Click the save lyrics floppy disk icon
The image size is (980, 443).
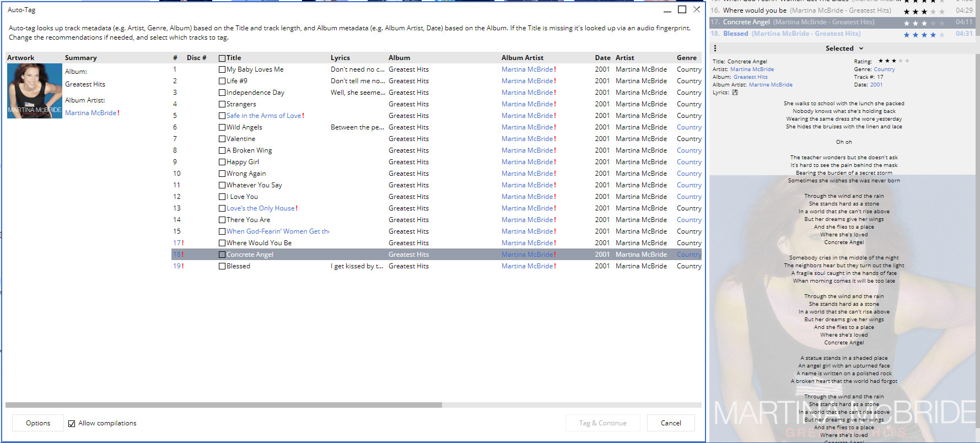[x=735, y=93]
